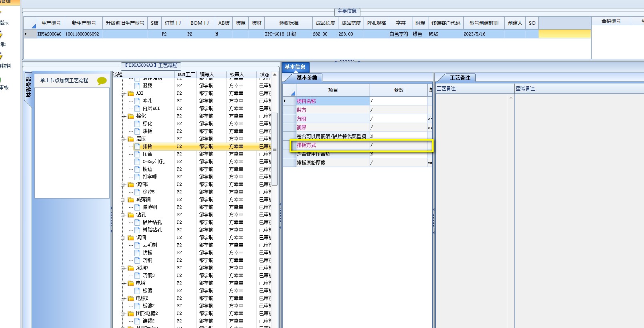The width and height of the screenshot is (644, 328).
Task: Click the document icon beside 退膜
Action: (137, 85)
